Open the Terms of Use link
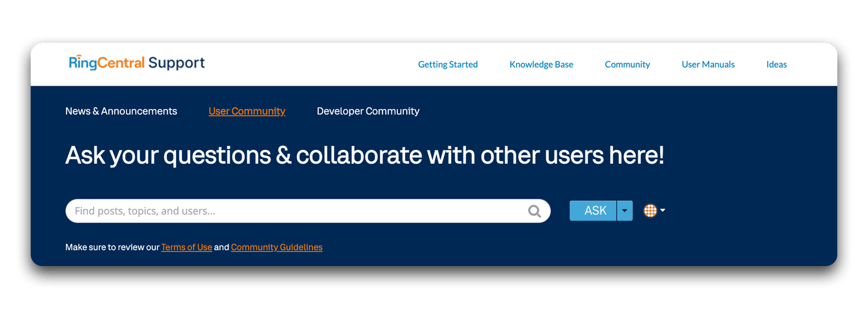 pyautogui.click(x=186, y=248)
